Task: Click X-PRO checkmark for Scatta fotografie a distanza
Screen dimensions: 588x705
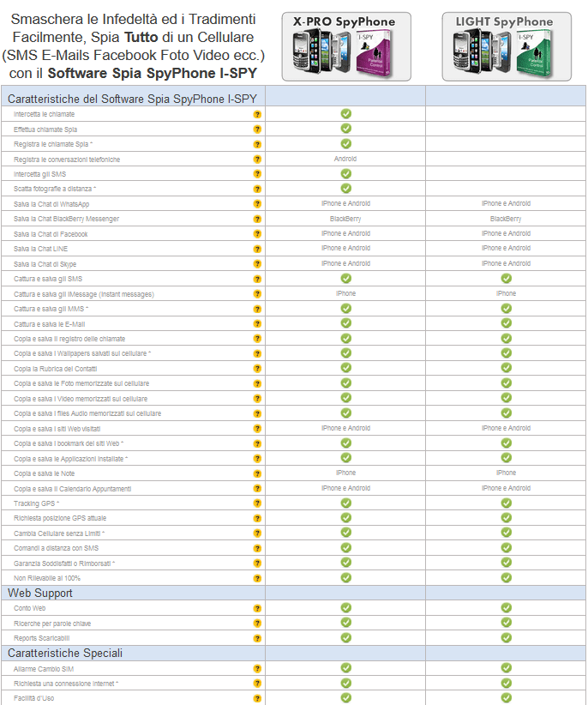Action: 346,189
